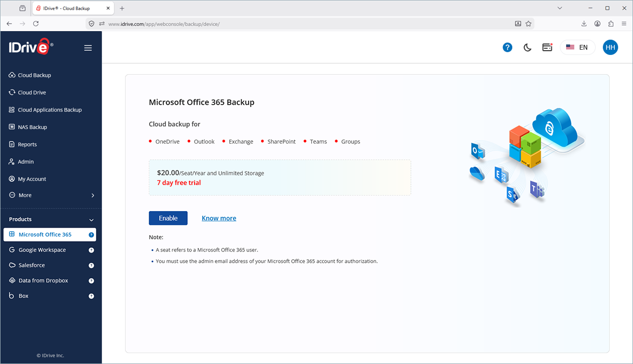Toggle dark mode with moon icon
Viewport: 633px width, 364px height.
coord(528,48)
